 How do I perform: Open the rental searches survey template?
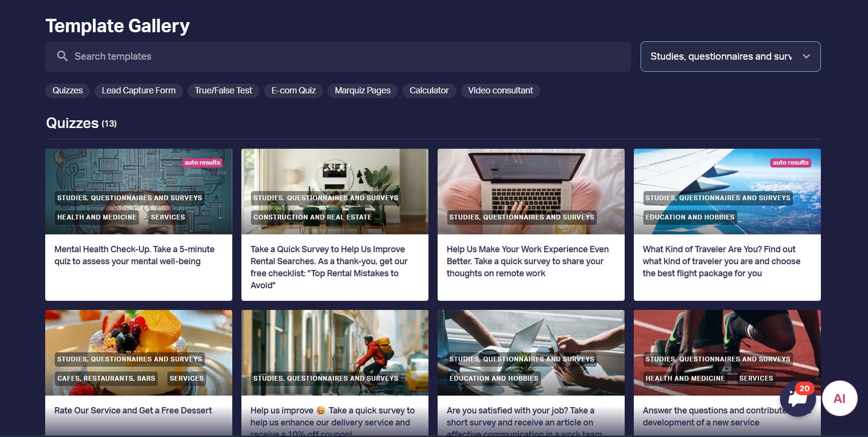pos(335,225)
